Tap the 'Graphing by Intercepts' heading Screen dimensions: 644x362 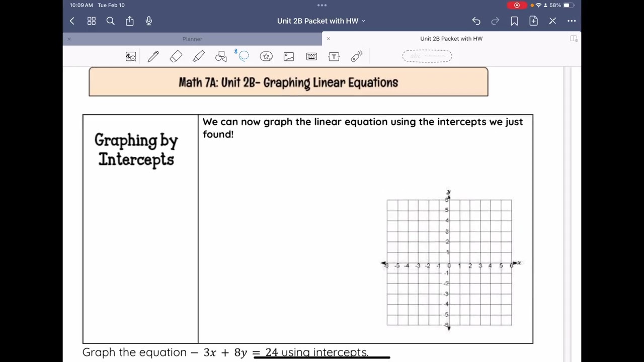[x=136, y=150]
